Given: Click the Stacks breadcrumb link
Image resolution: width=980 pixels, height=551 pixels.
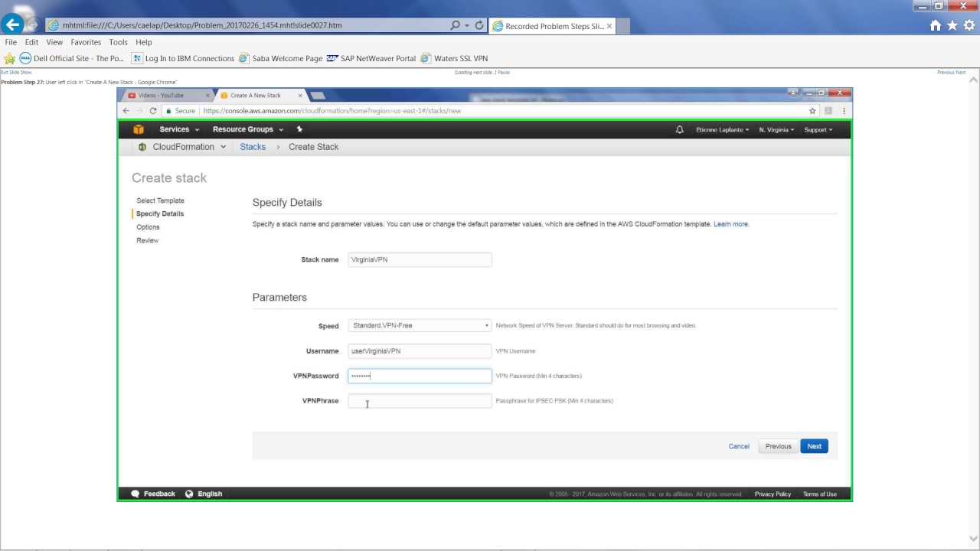Looking at the screenshot, I should [253, 147].
